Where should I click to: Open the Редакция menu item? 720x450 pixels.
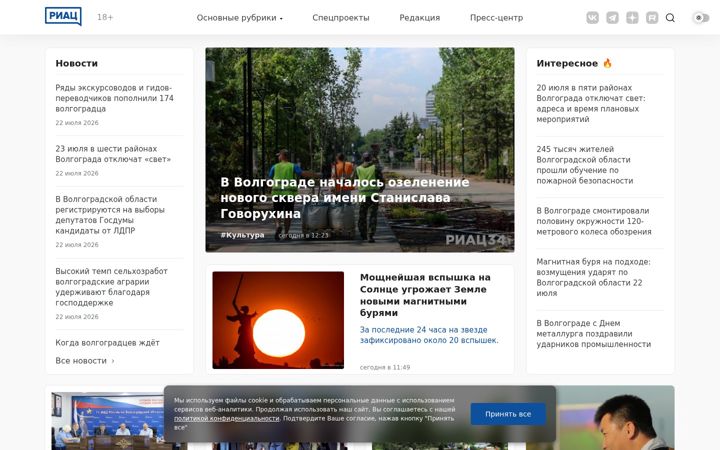[x=420, y=17]
